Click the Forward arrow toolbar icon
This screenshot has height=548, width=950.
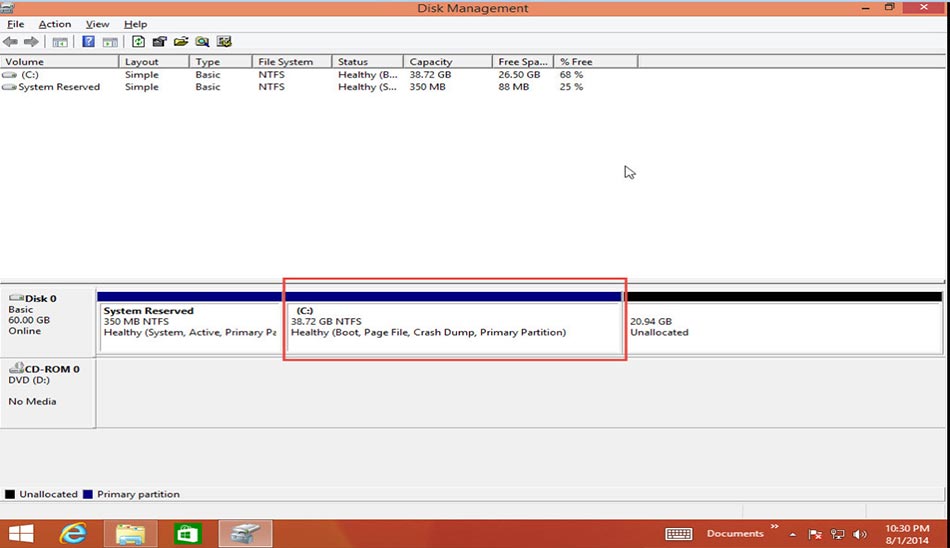(x=31, y=42)
